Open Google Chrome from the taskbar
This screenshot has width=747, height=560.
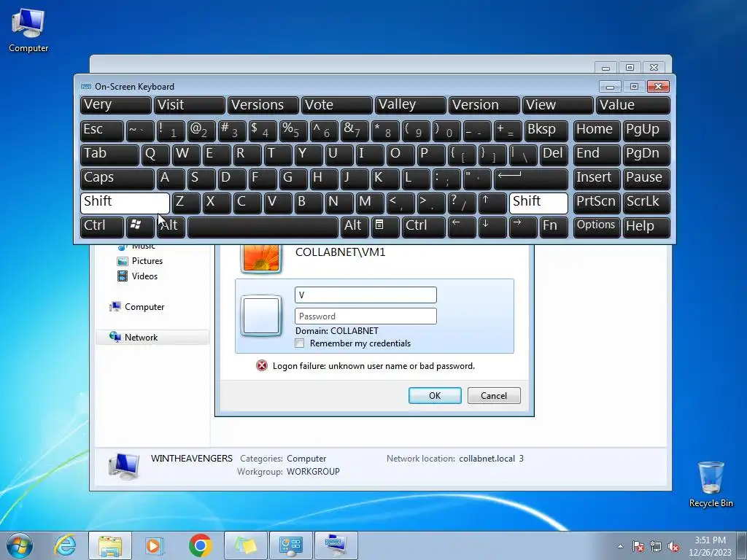(200, 545)
